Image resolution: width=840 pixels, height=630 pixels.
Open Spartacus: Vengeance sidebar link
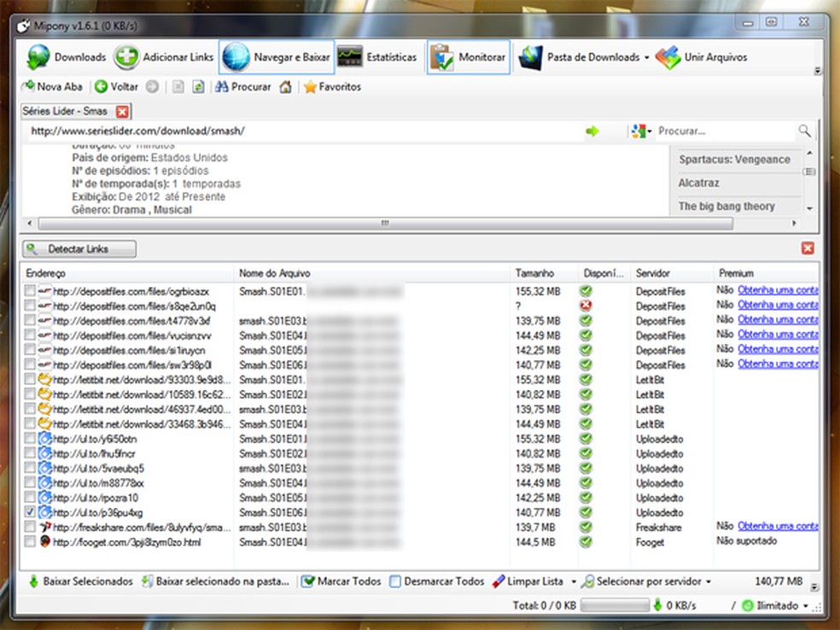tap(734, 159)
